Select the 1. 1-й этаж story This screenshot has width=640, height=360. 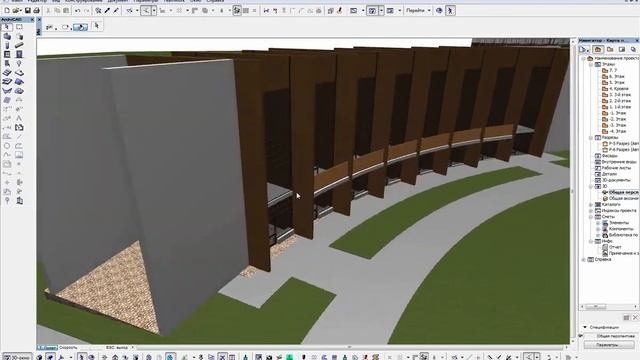(617, 107)
